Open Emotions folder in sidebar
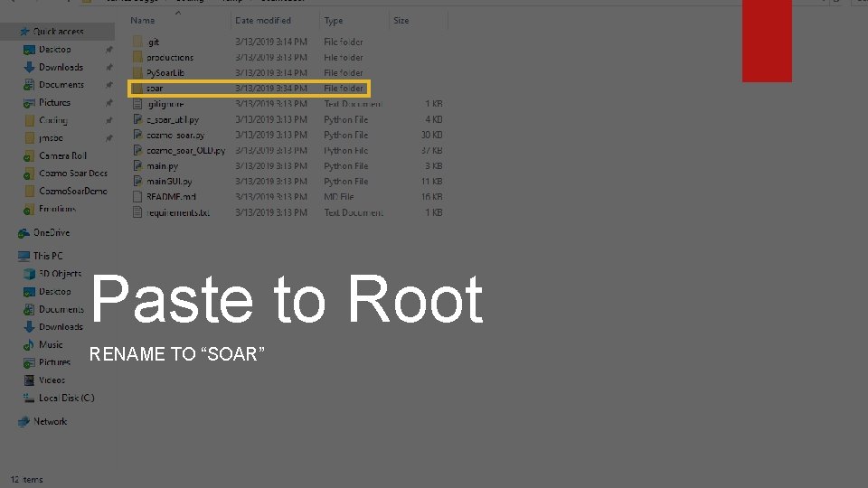Viewport: 868px width, 488px height. (57, 209)
